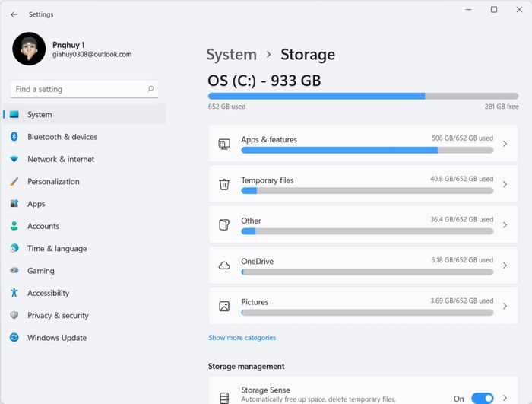
Task: Open Windows Update settings label
Action: (x=57, y=338)
